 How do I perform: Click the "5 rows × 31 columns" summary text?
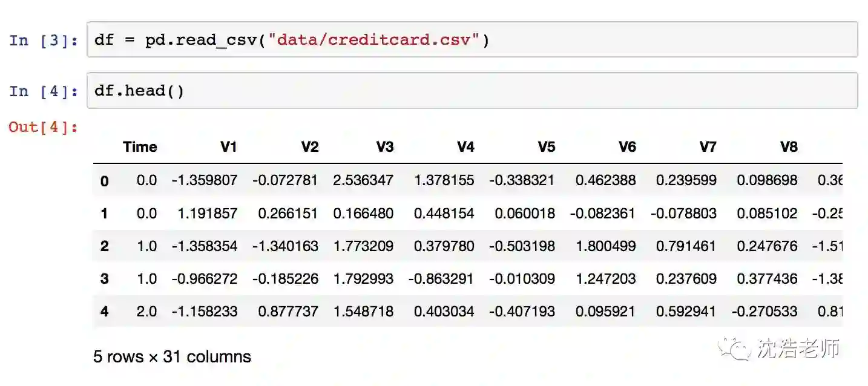(x=172, y=357)
